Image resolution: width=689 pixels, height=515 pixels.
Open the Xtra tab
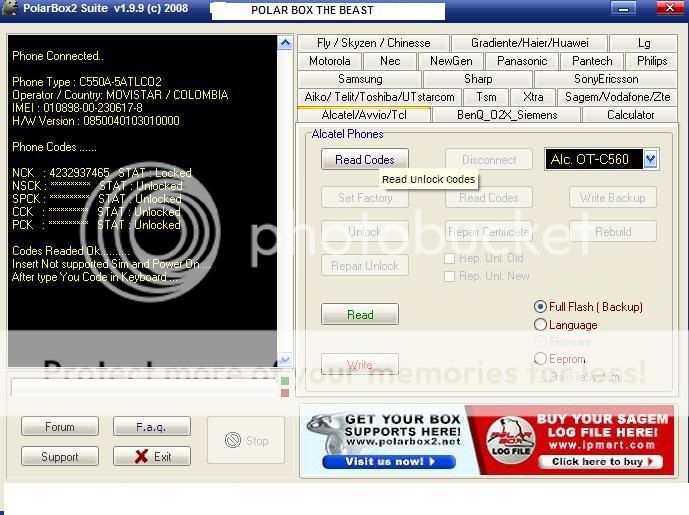pyautogui.click(x=533, y=97)
